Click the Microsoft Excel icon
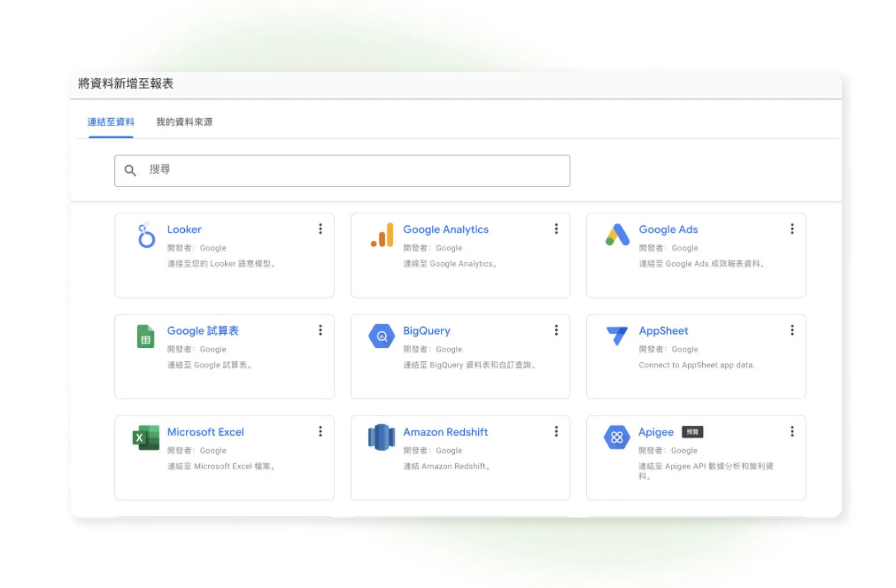The height and width of the screenshot is (588, 896). coord(146,437)
